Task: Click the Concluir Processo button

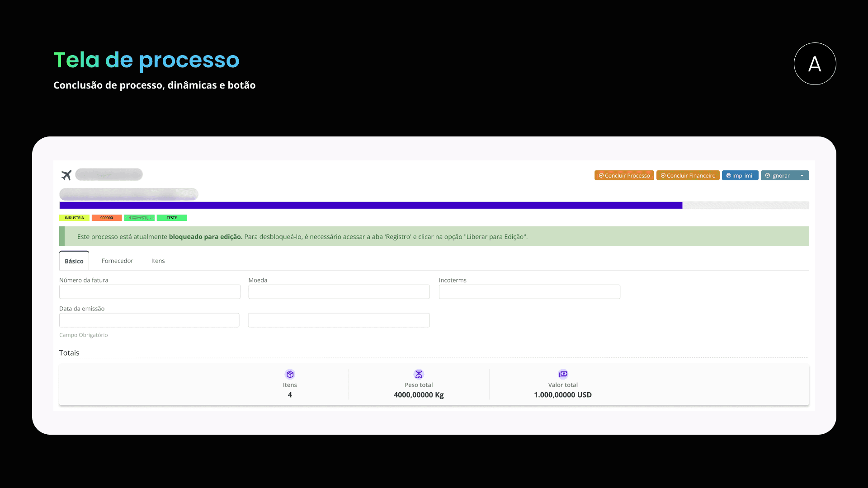Action: 624,175
